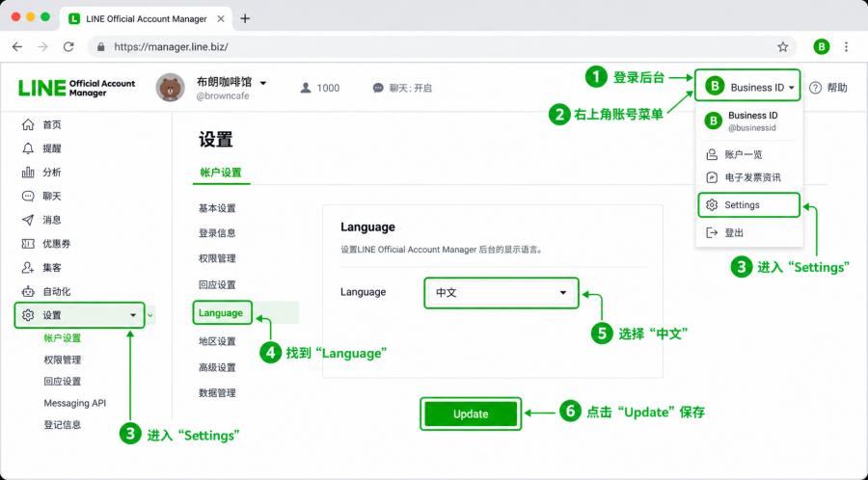Open 帐户设置 sidebar sub-item
Viewport: 868px width, 480px height.
(x=63, y=338)
